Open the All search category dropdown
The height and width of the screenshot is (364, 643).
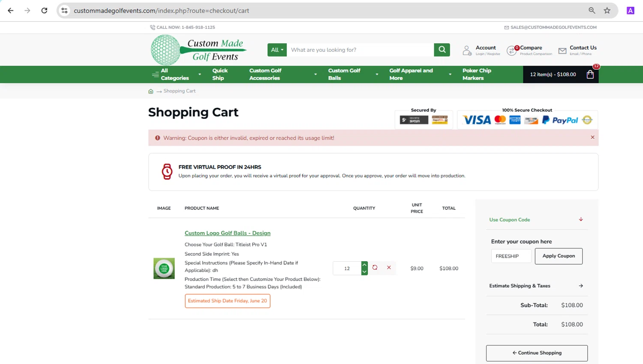coord(277,50)
